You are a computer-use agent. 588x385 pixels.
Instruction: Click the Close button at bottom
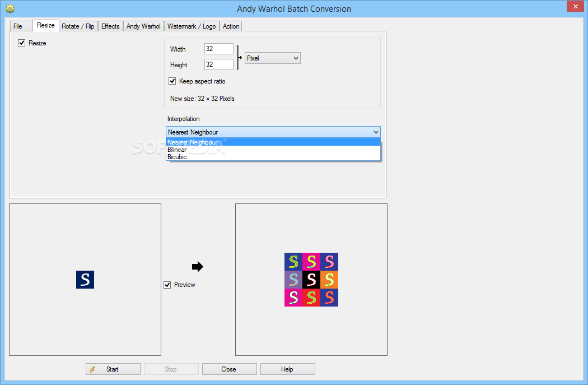click(230, 369)
